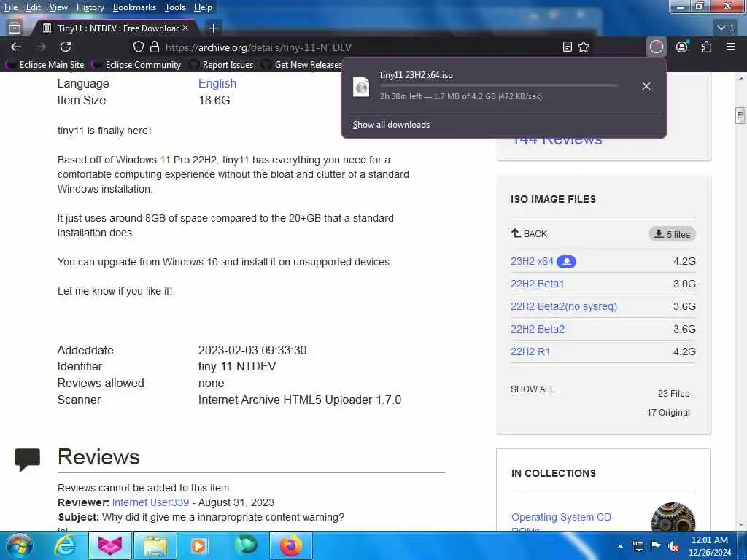This screenshot has height=560, width=747.
Task: Open the network tray icon
Action: pos(638,546)
